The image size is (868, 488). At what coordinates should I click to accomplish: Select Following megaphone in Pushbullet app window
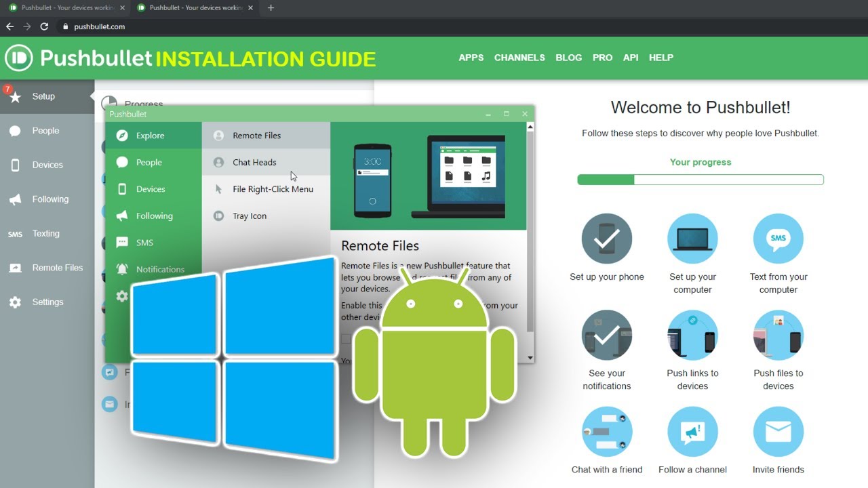[x=122, y=216]
